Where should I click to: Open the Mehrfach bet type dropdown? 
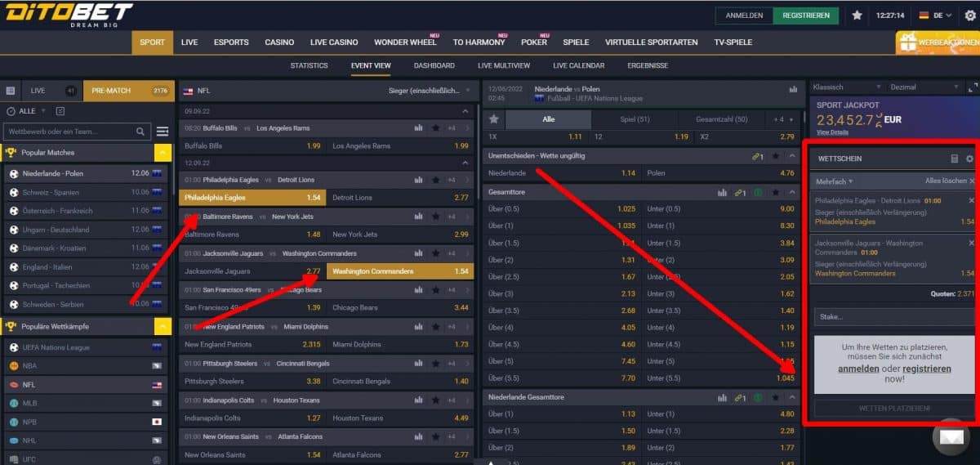pos(835,181)
